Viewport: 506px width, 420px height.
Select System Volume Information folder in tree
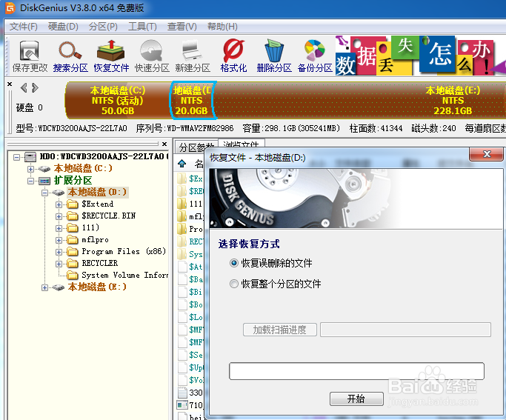[124, 275]
